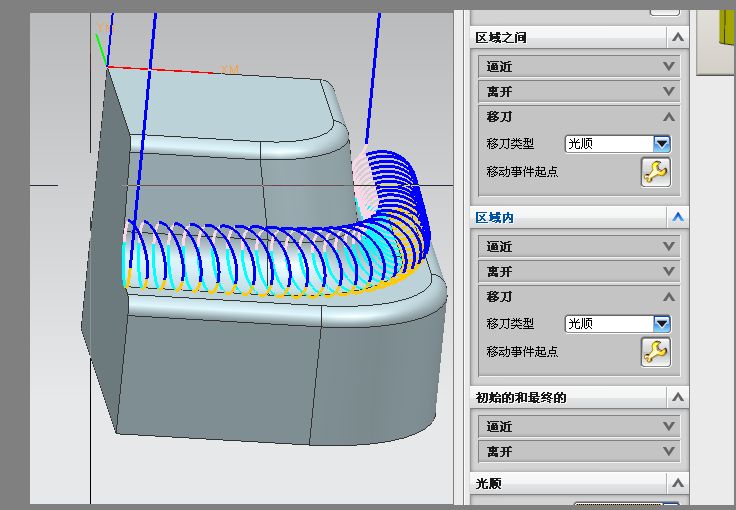Click 移动事件起点 wrench icon in 区域内
736x510 pixels.
[655, 352]
